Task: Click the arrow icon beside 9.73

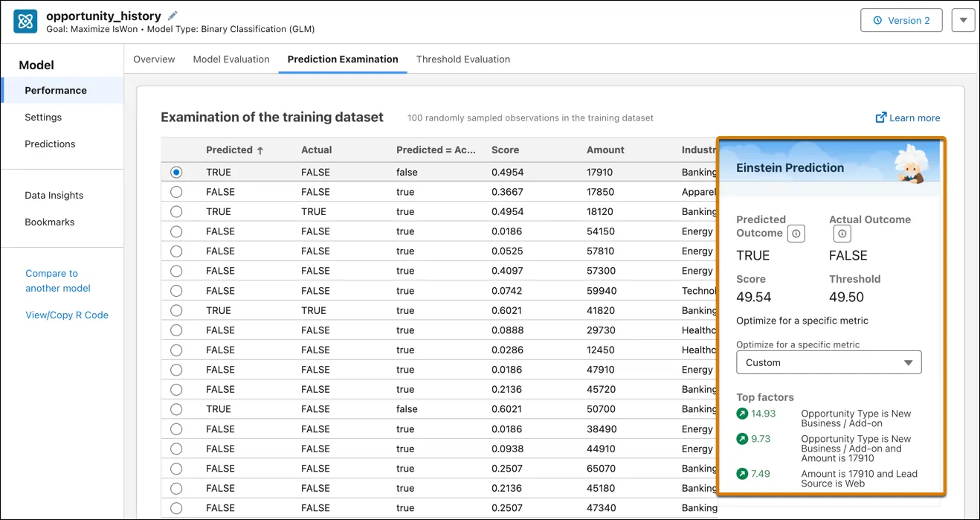Action: tap(742, 439)
